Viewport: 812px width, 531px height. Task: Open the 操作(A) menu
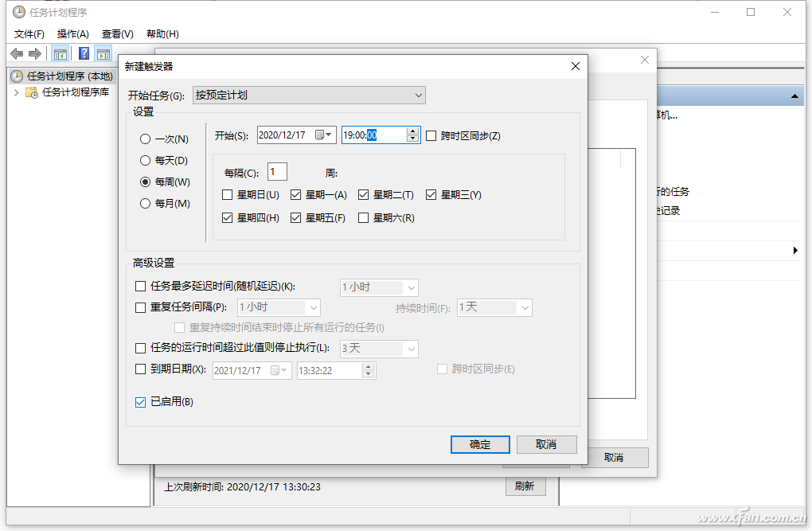point(73,34)
